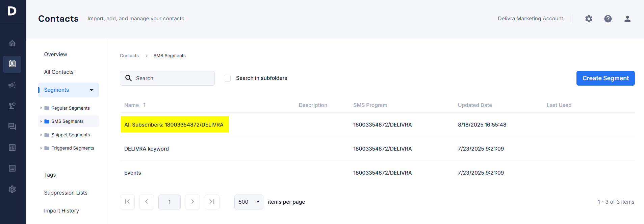Screen dimensions: 644x224
Task: Open the image library sidebar icon
Action: point(12,168)
